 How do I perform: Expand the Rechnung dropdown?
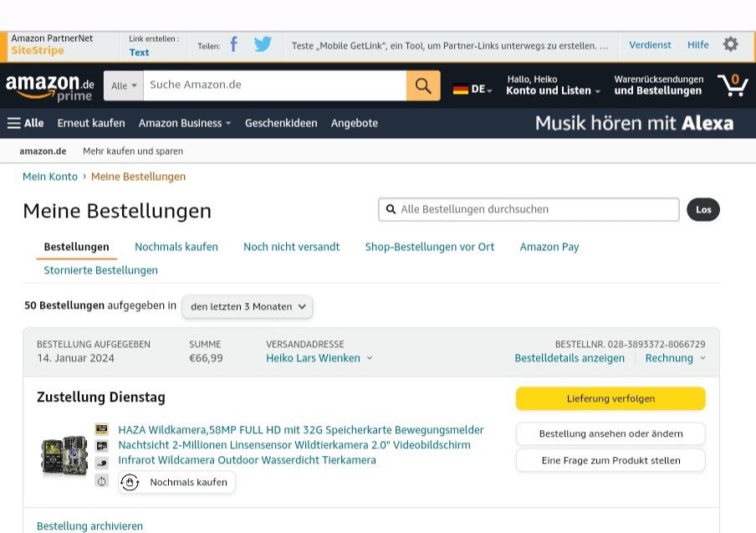tap(675, 358)
